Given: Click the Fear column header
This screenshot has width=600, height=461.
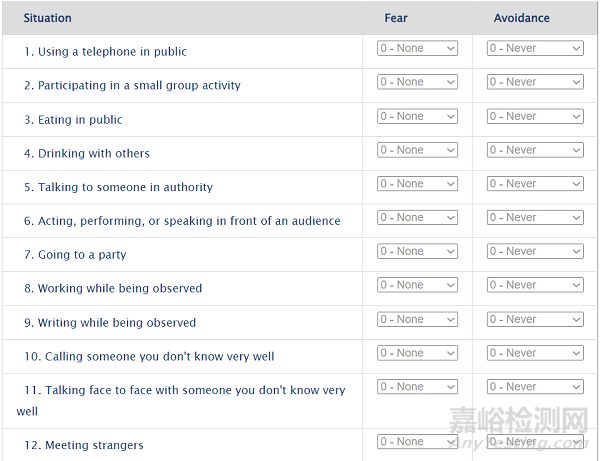Looking at the screenshot, I should [x=396, y=18].
